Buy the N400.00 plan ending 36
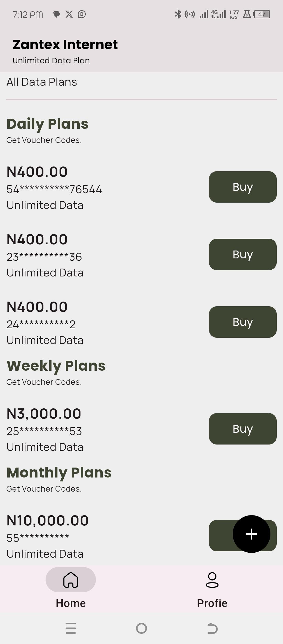 pos(243,254)
